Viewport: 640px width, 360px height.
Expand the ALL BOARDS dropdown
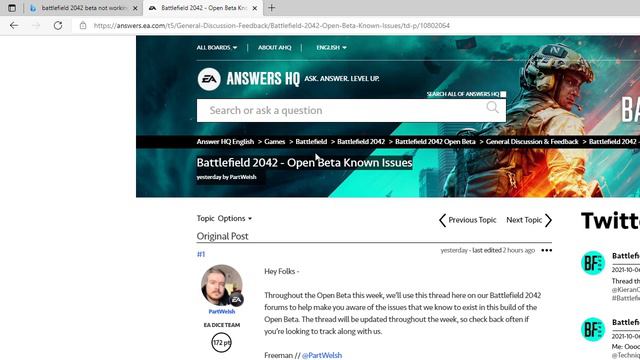tap(217, 47)
